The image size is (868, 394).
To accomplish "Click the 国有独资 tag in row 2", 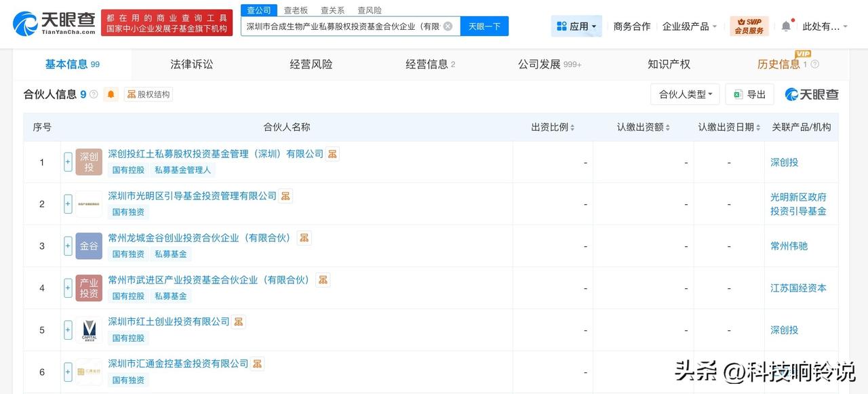I will pos(128,212).
